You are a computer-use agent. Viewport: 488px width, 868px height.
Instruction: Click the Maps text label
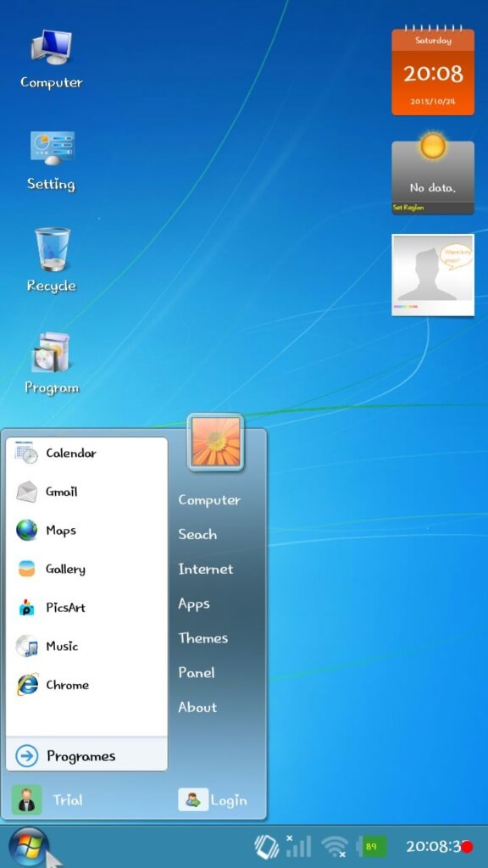[61, 531]
